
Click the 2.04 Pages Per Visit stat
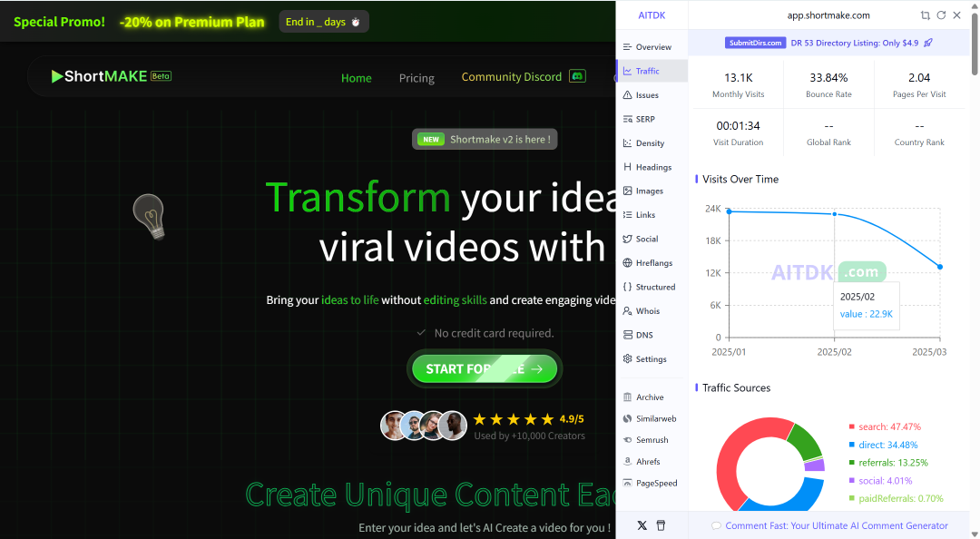pos(919,85)
